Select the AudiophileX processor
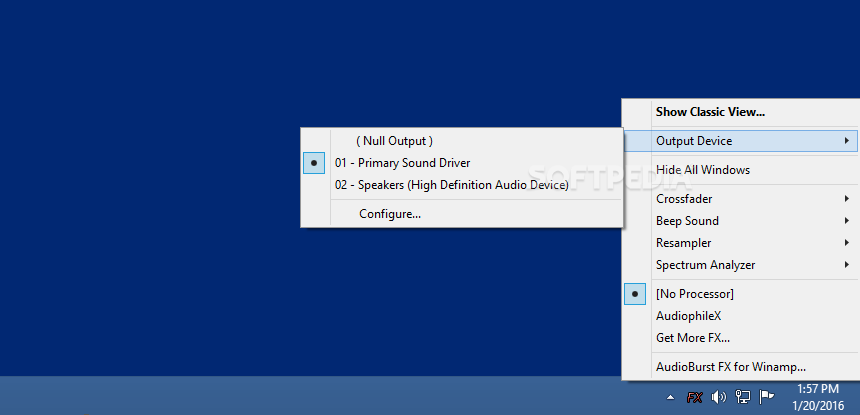Viewport: 860px width, 415px height. pyautogui.click(x=740, y=316)
